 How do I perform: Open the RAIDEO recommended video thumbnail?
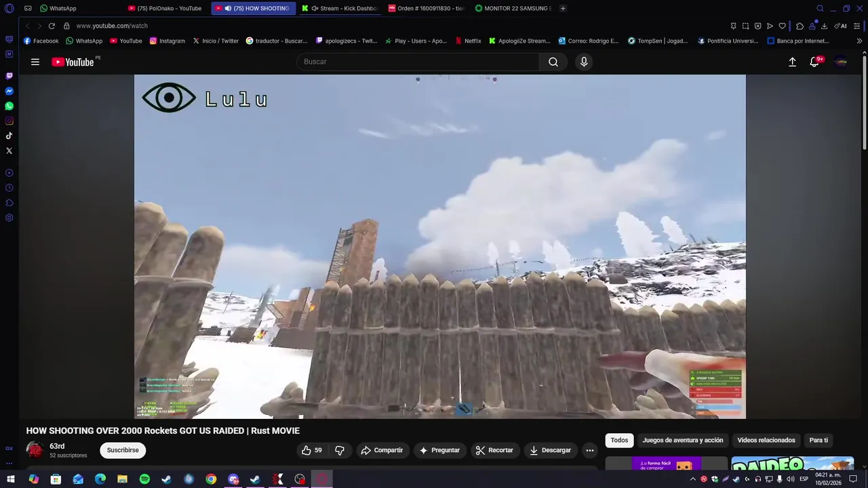tap(792, 464)
